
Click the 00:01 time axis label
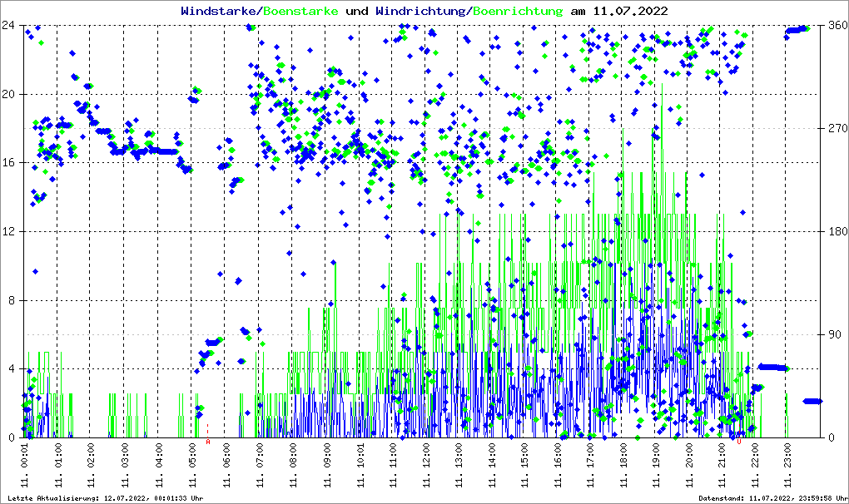click(x=26, y=465)
